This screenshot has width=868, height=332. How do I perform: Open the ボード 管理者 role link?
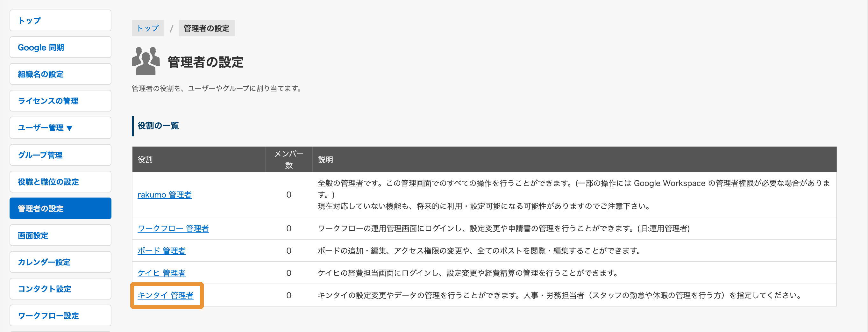click(x=161, y=250)
